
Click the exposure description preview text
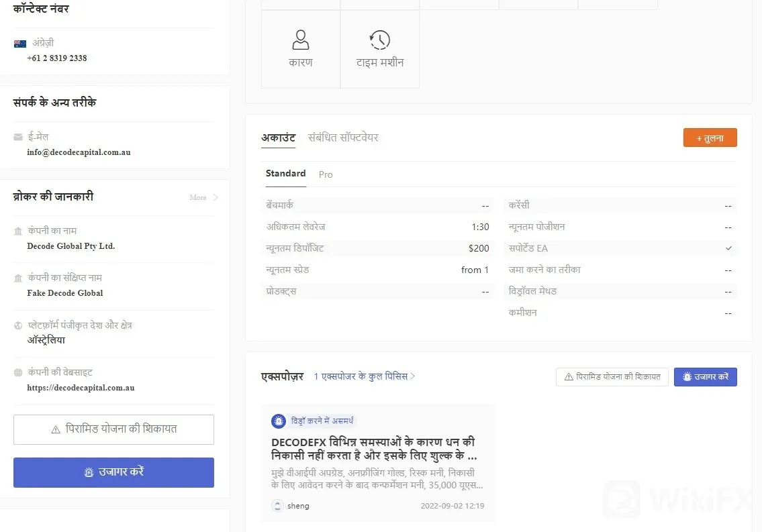pos(377,478)
